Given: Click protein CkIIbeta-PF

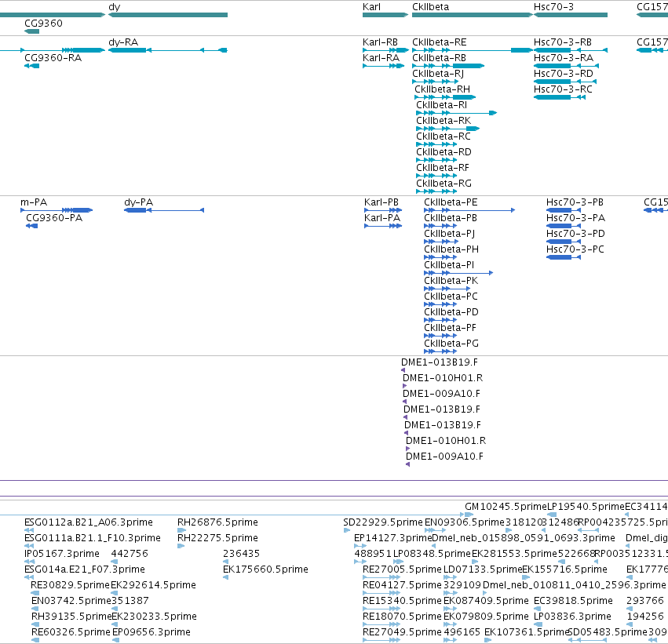Looking at the screenshot, I should pyautogui.click(x=440, y=337).
